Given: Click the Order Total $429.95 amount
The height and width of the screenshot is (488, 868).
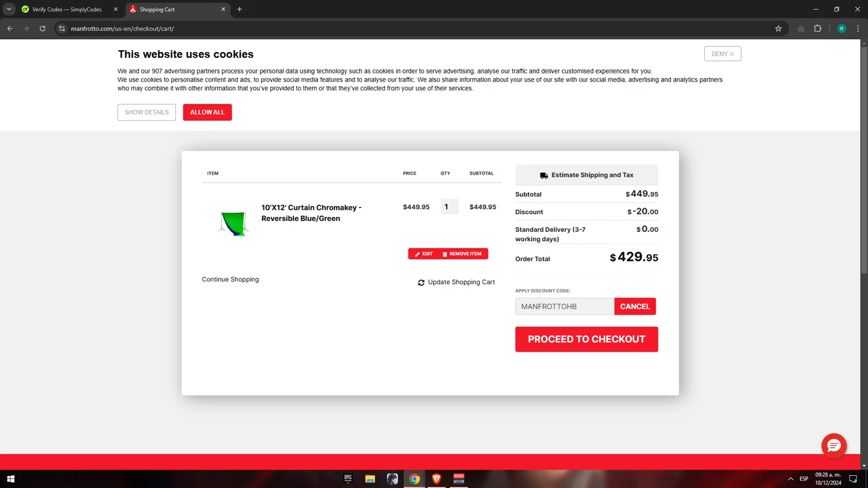Looking at the screenshot, I should click(634, 257).
